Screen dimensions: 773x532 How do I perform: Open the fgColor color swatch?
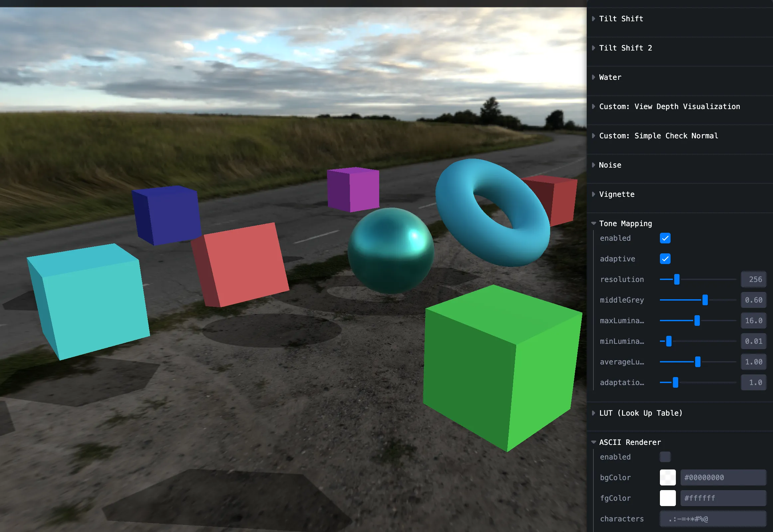667,498
